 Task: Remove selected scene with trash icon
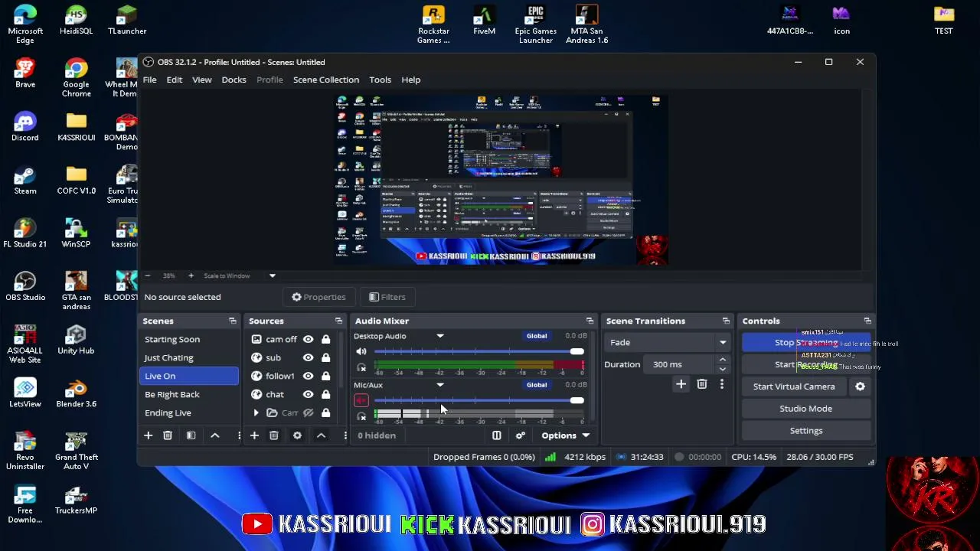coord(168,435)
